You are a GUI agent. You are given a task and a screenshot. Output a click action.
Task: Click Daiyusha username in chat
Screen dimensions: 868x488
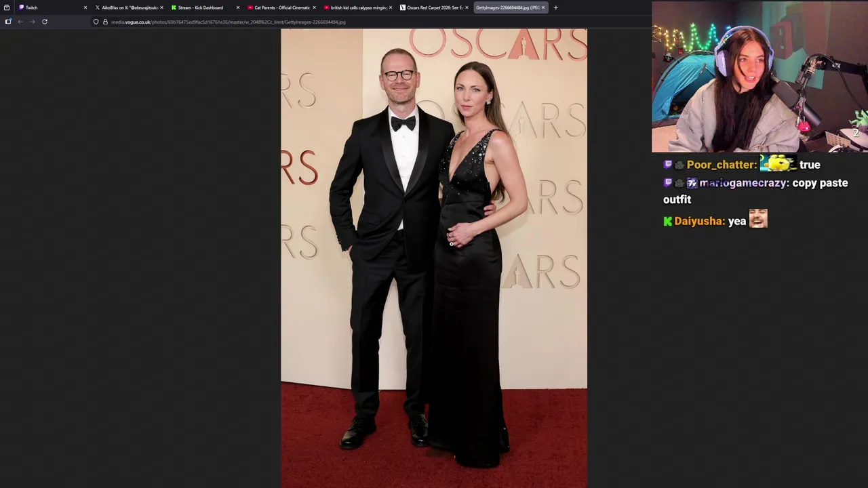click(700, 221)
